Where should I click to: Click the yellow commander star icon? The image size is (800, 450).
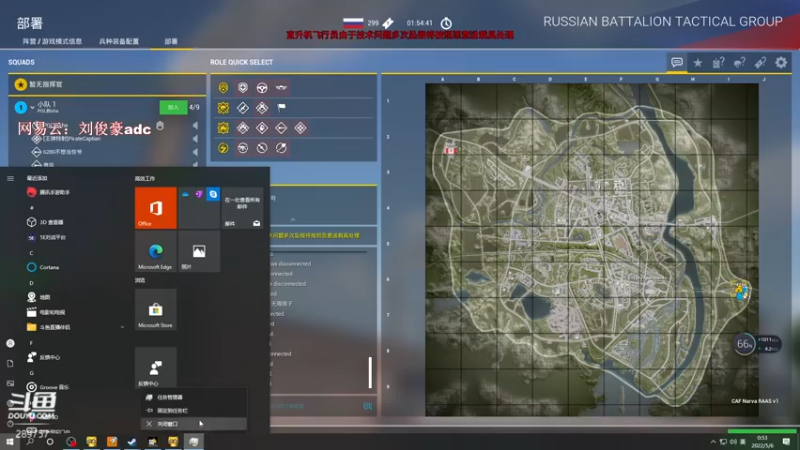[x=20, y=84]
